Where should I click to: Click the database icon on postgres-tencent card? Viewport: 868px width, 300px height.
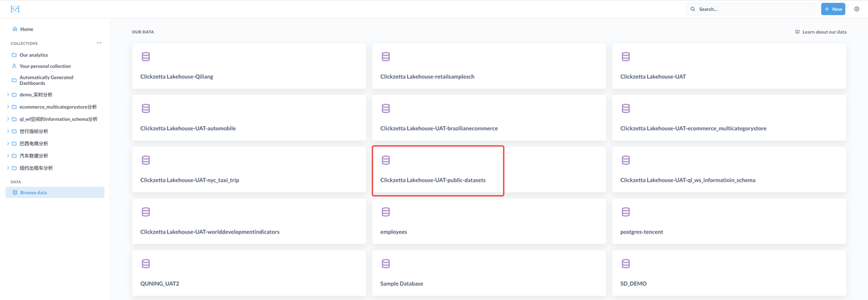(626, 212)
